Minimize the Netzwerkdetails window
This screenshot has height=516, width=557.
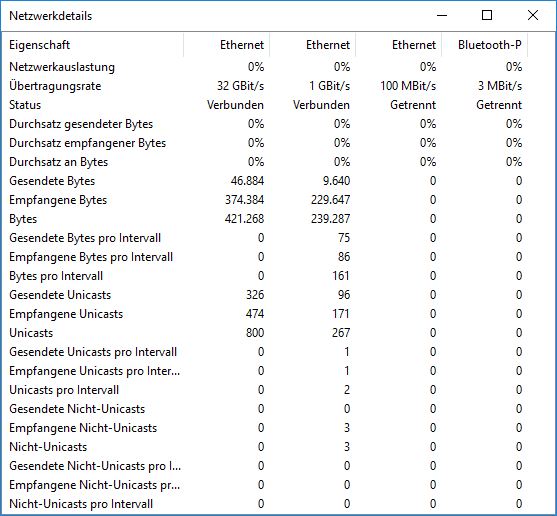[x=442, y=16]
